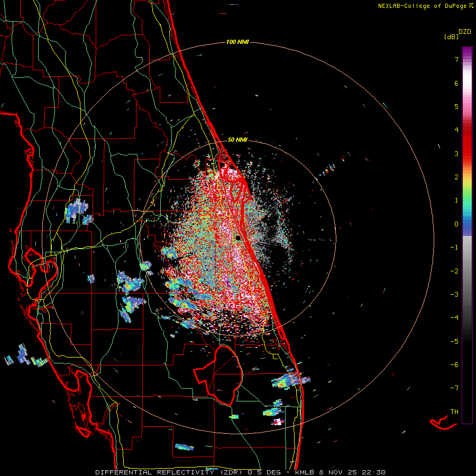Click the 0.5 DEG elevation text
Viewport: 476px width, 476px height.
pyautogui.click(x=263, y=472)
